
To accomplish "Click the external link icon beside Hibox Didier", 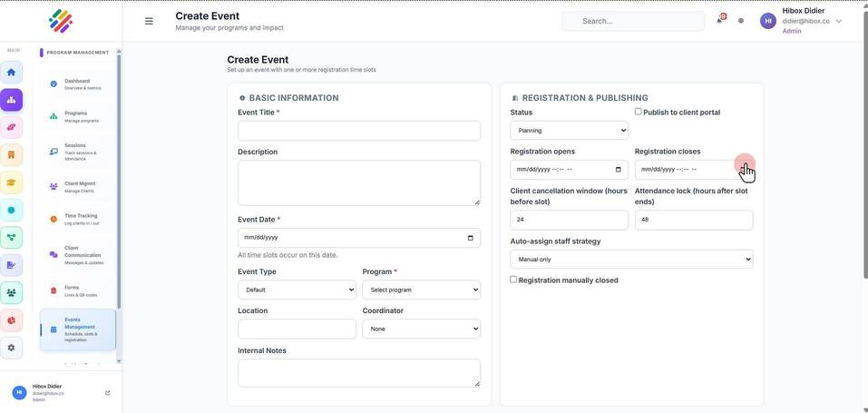I will [107, 392].
